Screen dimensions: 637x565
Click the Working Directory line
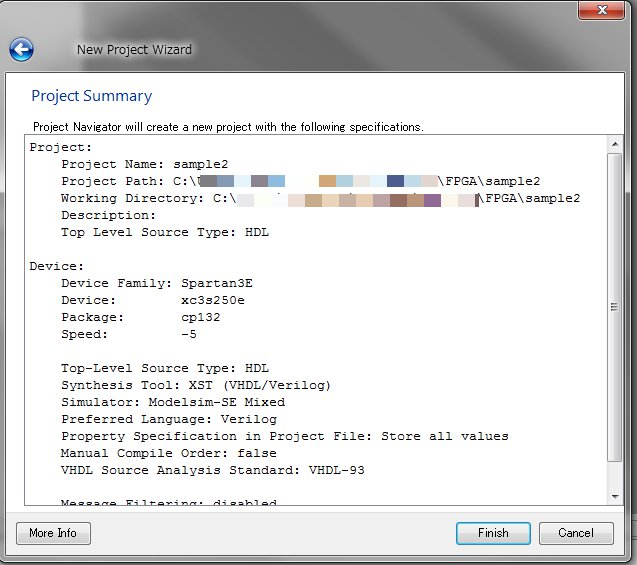[320, 198]
